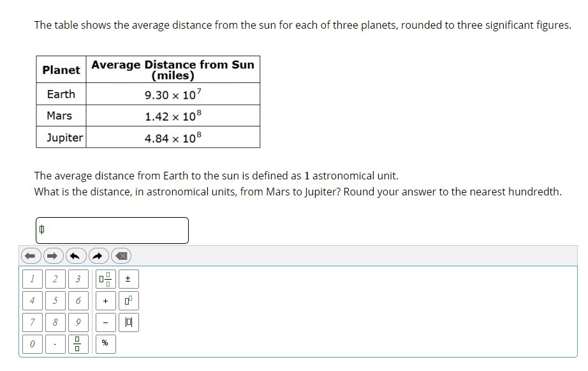
Task: Click the percent symbol key
Action: pyautogui.click(x=106, y=344)
